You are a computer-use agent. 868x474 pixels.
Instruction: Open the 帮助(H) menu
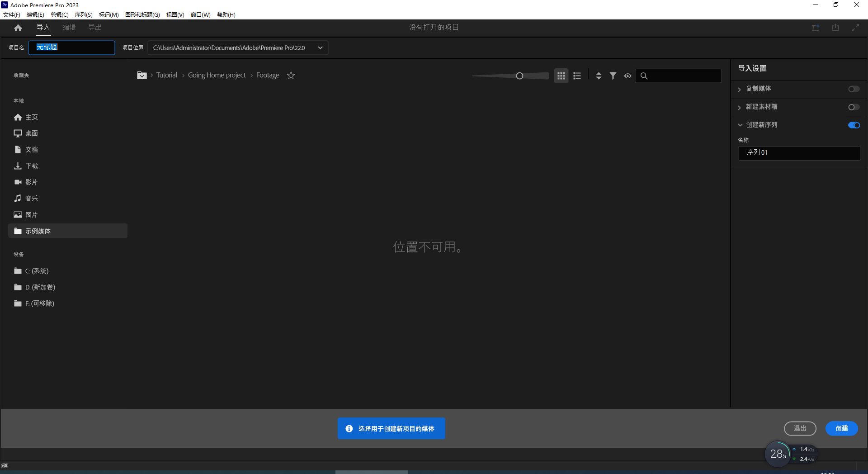pyautogui.click(x=226, y=14)
